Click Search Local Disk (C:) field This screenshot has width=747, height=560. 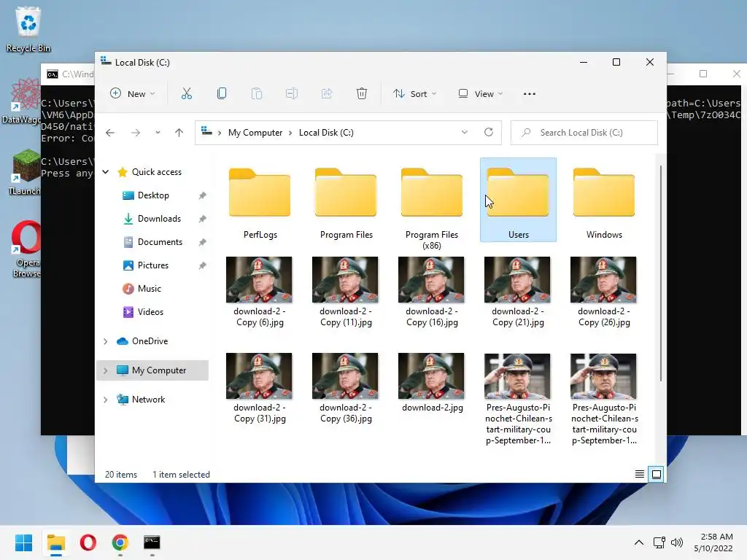tap(584, 133)
